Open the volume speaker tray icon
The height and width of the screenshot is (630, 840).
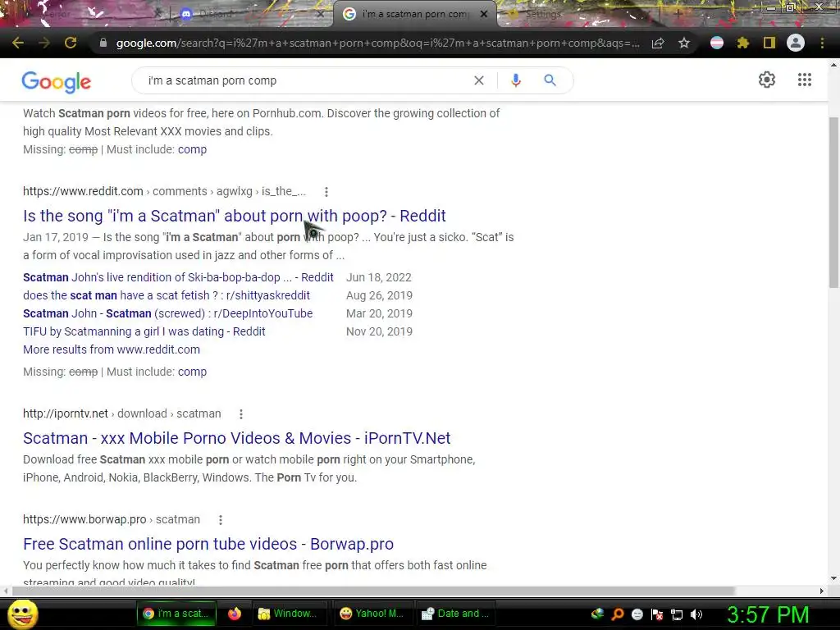696,614
